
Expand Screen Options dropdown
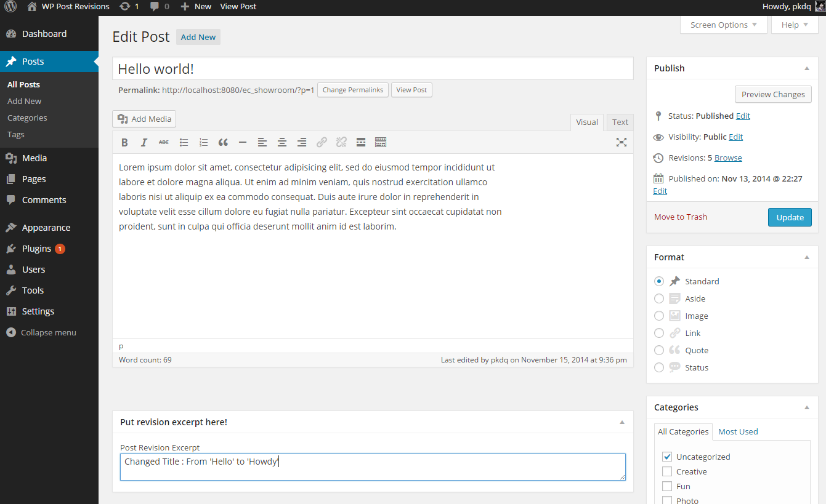(x=724, y=25)
